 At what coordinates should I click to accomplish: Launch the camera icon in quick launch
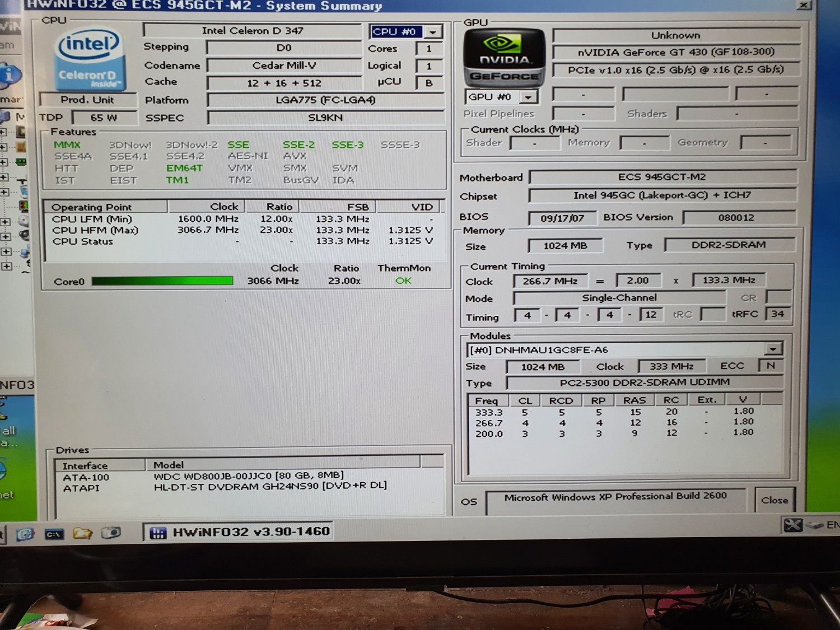(111, 533)
